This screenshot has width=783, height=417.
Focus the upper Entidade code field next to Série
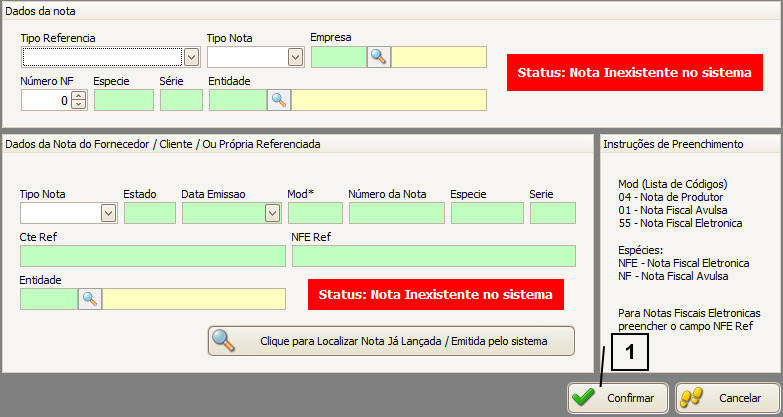[238, 100]
